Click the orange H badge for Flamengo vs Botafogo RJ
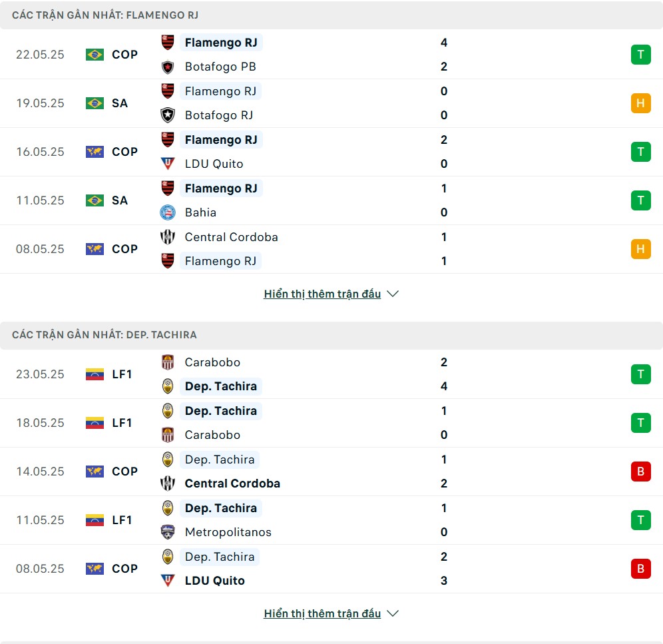The width and height of the screenshot is (663, 644). [640, 103]
